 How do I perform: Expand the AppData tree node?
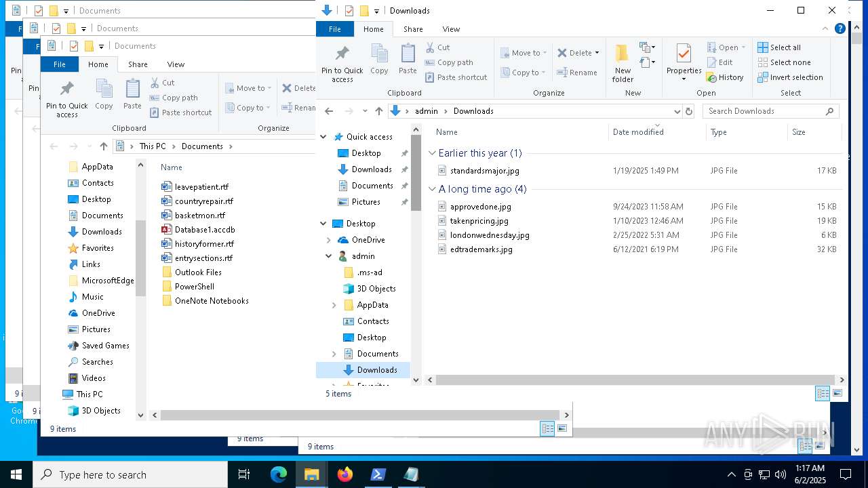[x=334, y=305]
